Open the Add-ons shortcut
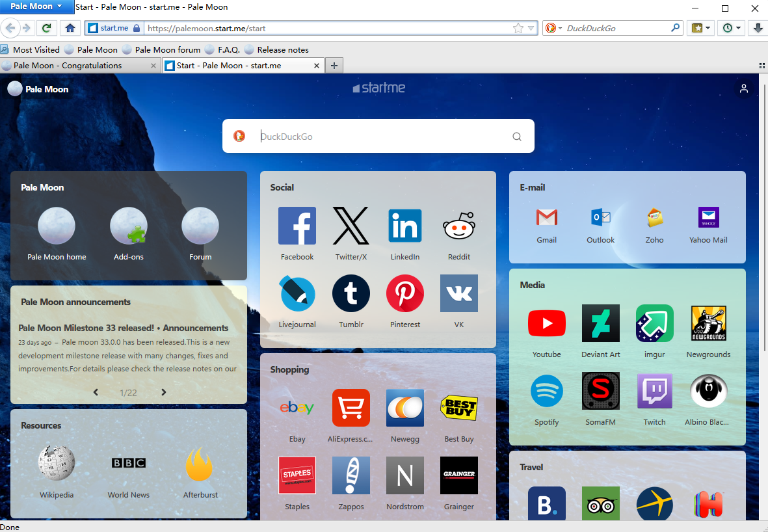The width and height of the screenshot is (768, 532). [x=128, y=226]
